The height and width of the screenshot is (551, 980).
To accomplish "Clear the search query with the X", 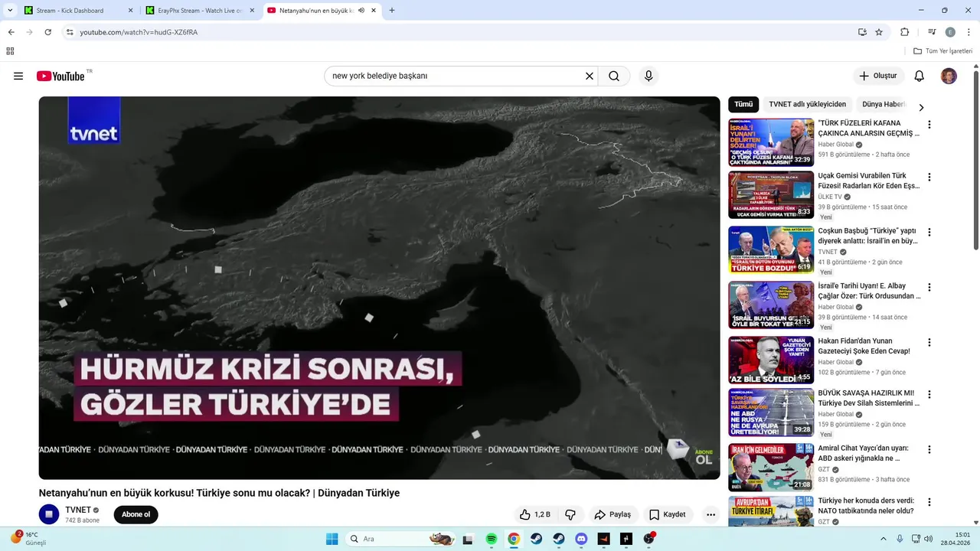I will click(590, 76).
